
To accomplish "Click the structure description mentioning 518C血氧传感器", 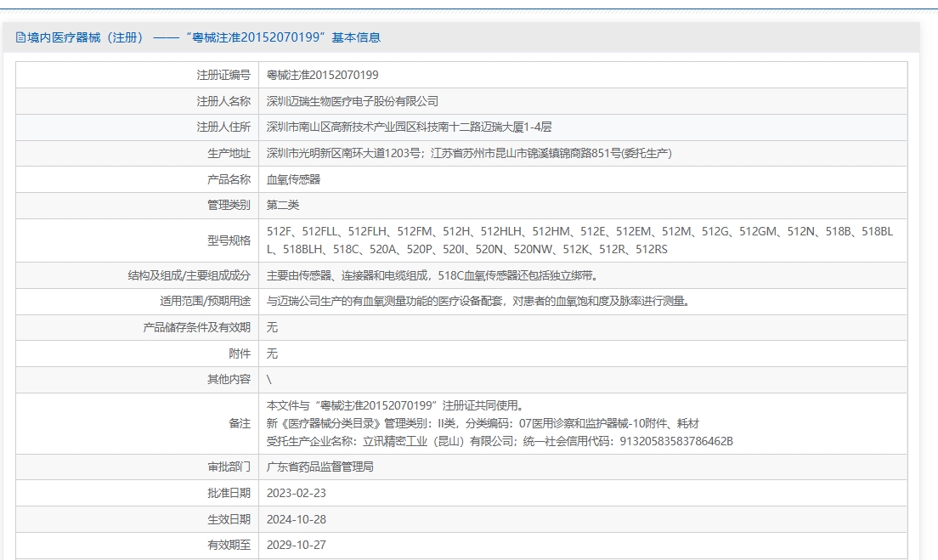I will [432, 275].
